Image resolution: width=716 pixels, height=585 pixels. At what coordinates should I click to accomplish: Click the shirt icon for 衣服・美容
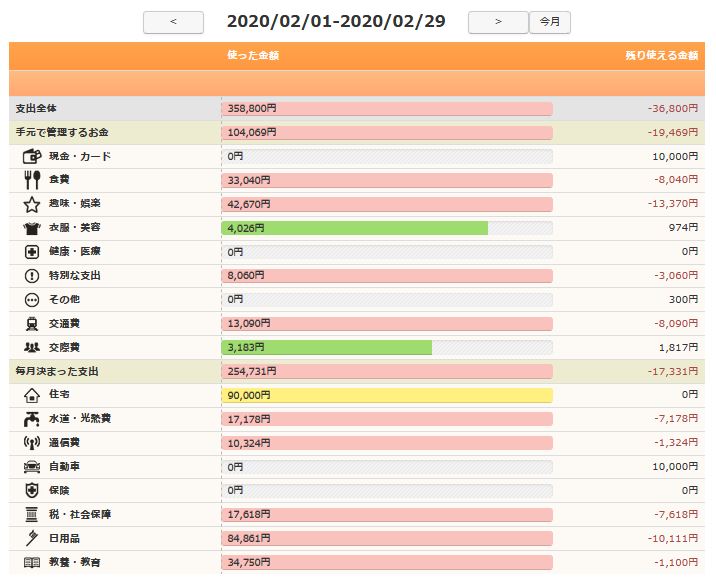[x=32, y=228]
